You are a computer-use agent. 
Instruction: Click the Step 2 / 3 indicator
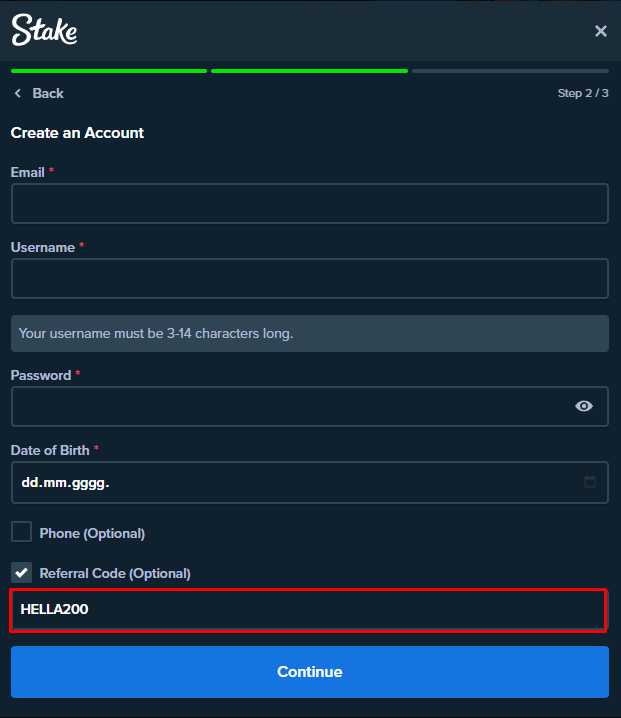[x=583, y=93]
